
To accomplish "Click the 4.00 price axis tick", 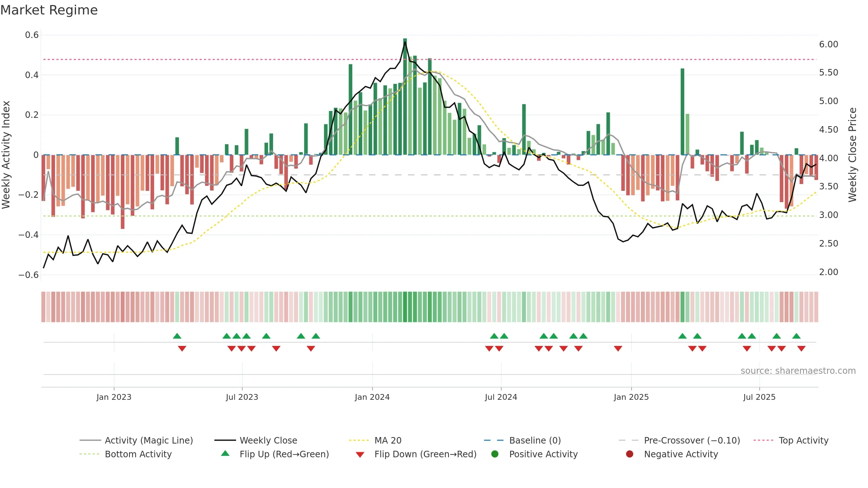I will click(x=829, y=158).
